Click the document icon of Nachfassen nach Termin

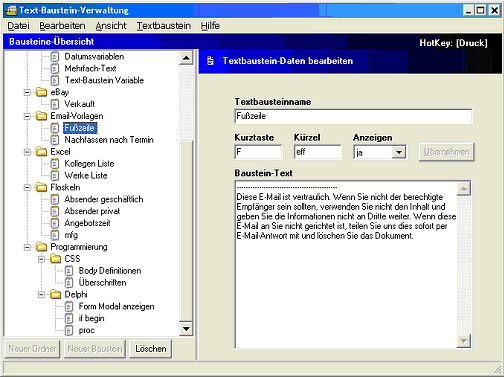pos(55,140)
